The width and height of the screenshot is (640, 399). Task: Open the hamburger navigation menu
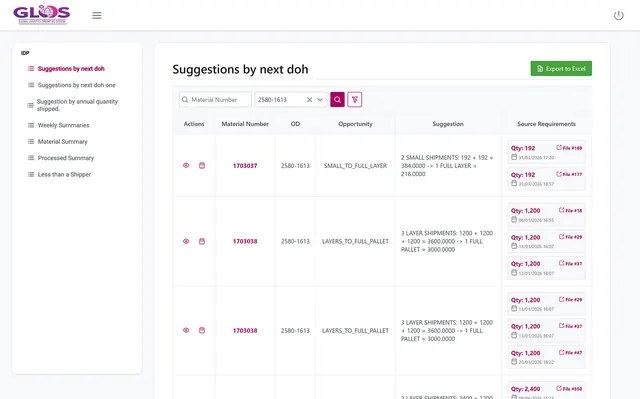(97, 16)
